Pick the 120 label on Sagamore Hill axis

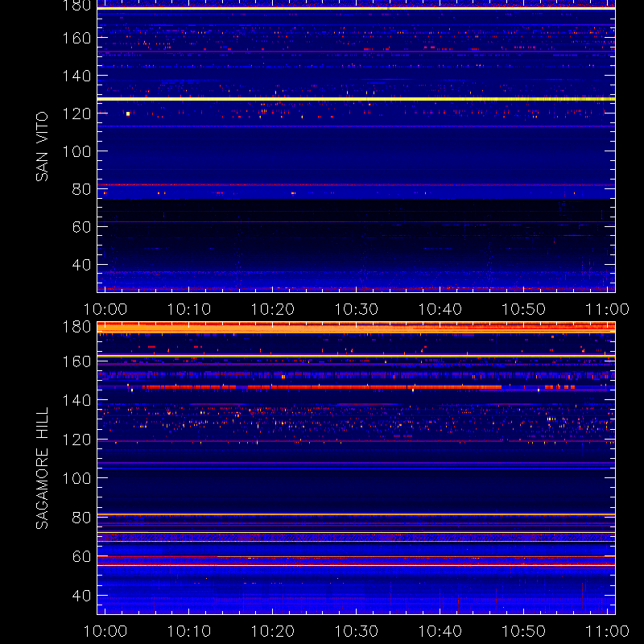[x=76, y=440]
